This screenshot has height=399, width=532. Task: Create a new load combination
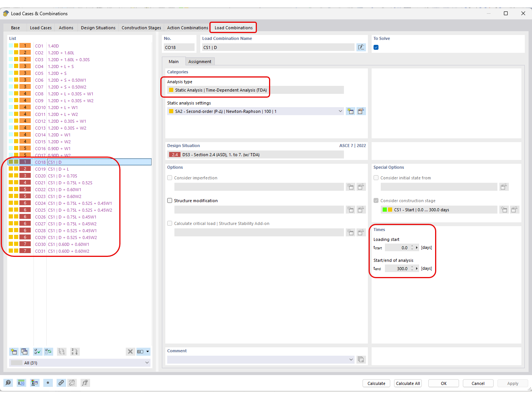point(13,351)
